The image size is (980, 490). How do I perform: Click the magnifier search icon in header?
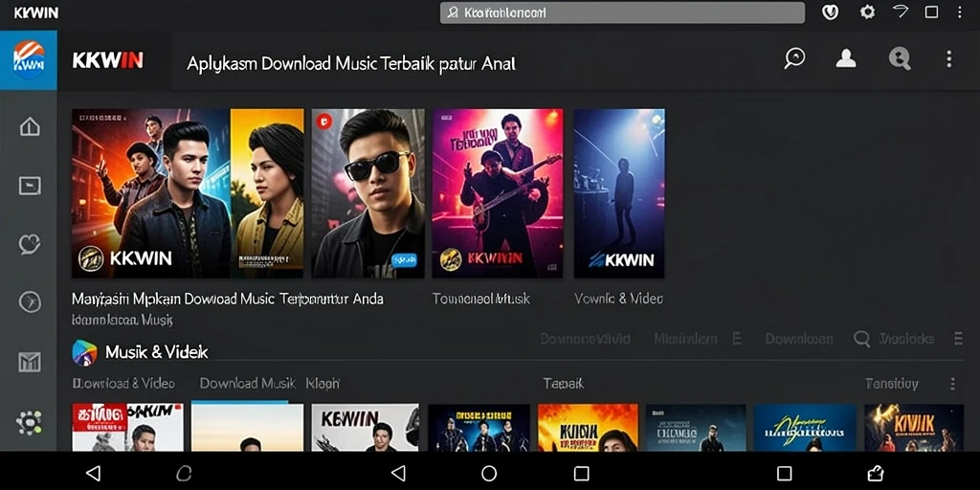900,58
